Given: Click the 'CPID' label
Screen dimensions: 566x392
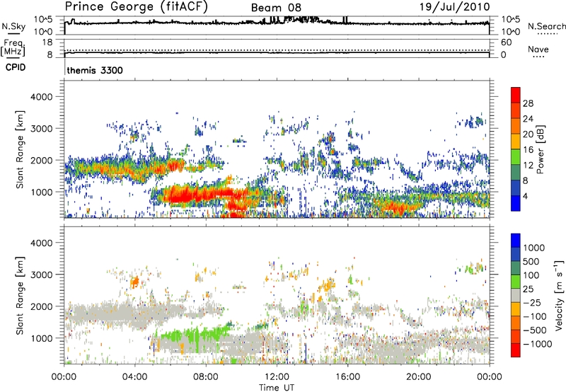Looking at the screenshot, I should click(16, 67).
